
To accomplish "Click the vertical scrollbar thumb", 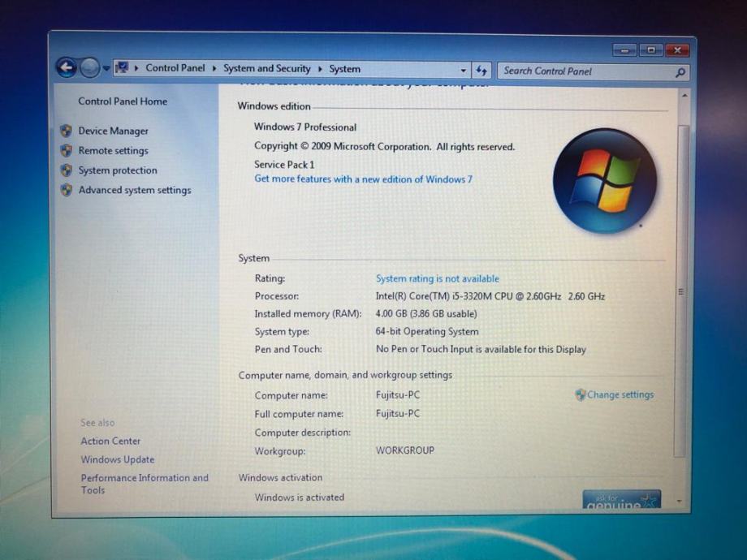I will 681,291.
